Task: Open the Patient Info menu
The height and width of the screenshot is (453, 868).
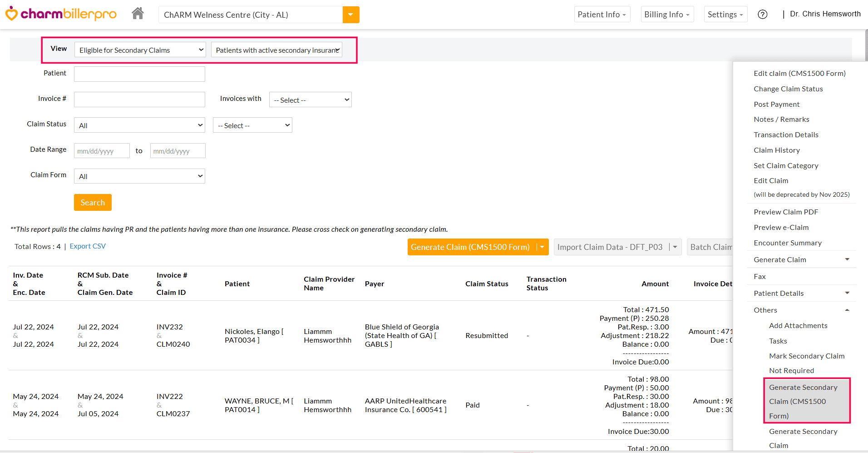Action: pyautogui.click(x=602, y=15)
